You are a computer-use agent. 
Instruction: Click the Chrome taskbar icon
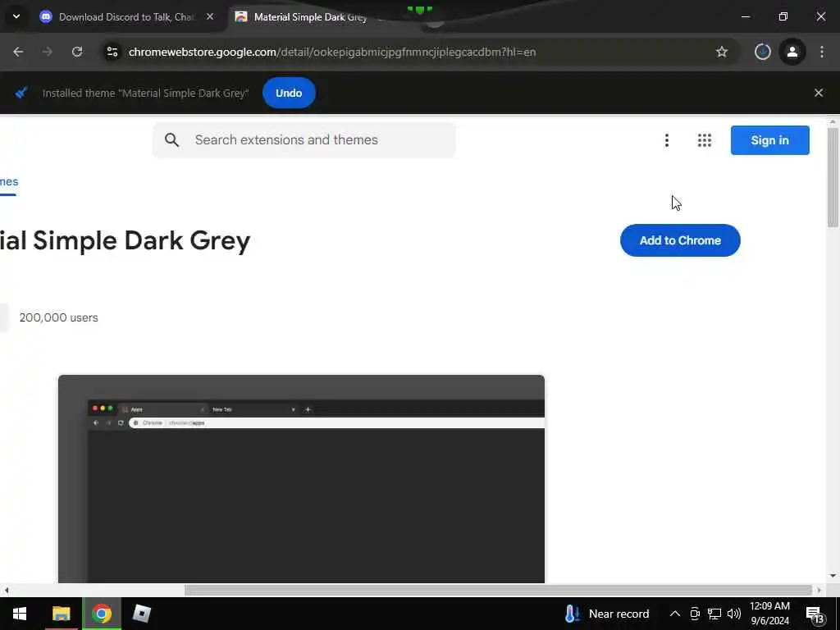tap(102, 614)
